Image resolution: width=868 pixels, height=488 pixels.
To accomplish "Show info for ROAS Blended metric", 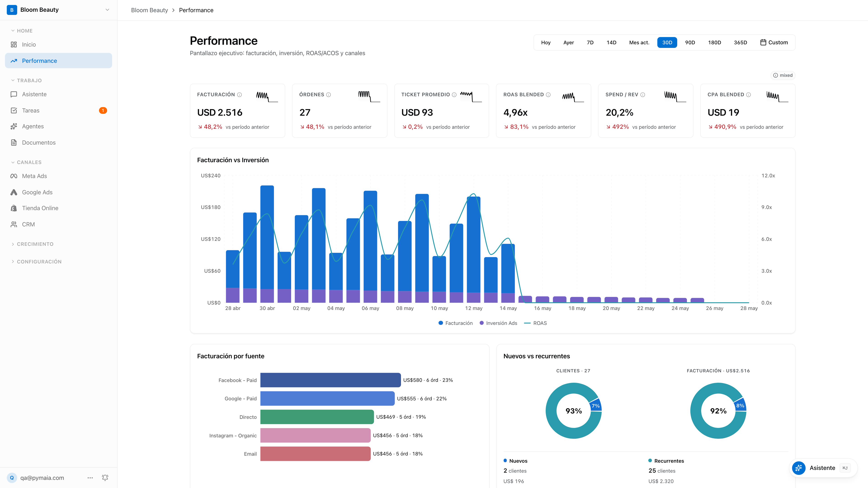I will [548, 95].
